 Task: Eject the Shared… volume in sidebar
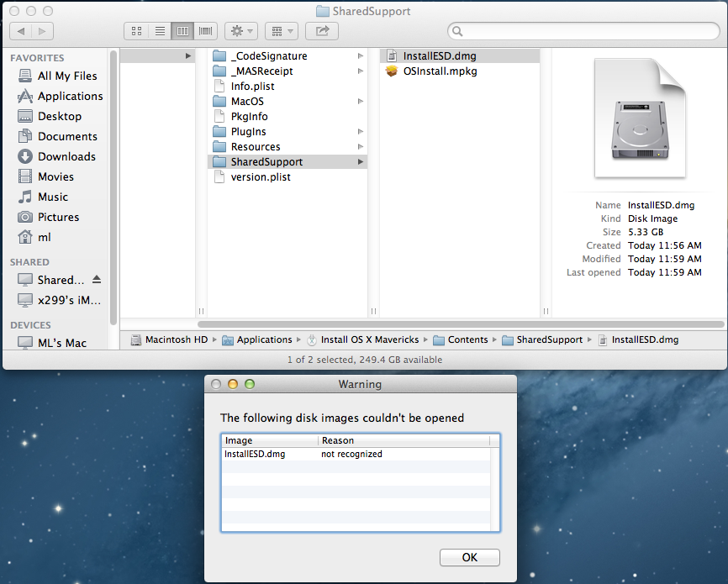tap(97, 280)
